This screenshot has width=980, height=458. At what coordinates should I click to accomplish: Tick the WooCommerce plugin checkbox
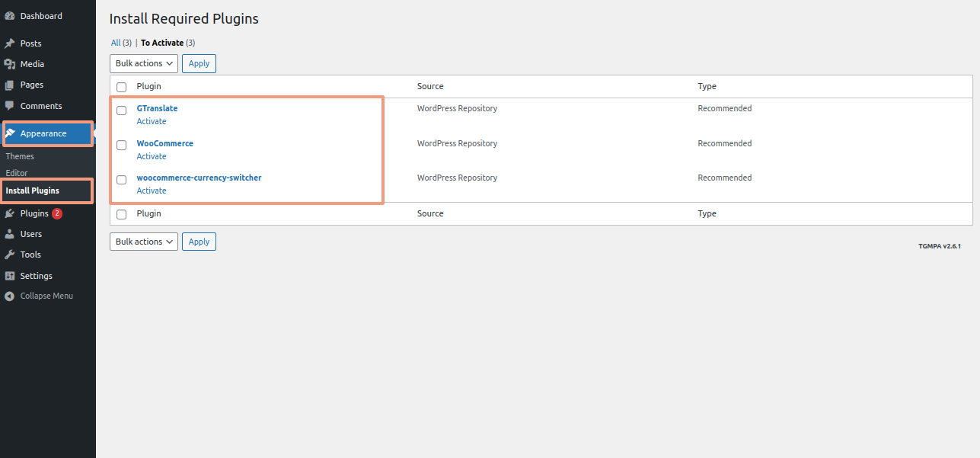tap(121, 146)
